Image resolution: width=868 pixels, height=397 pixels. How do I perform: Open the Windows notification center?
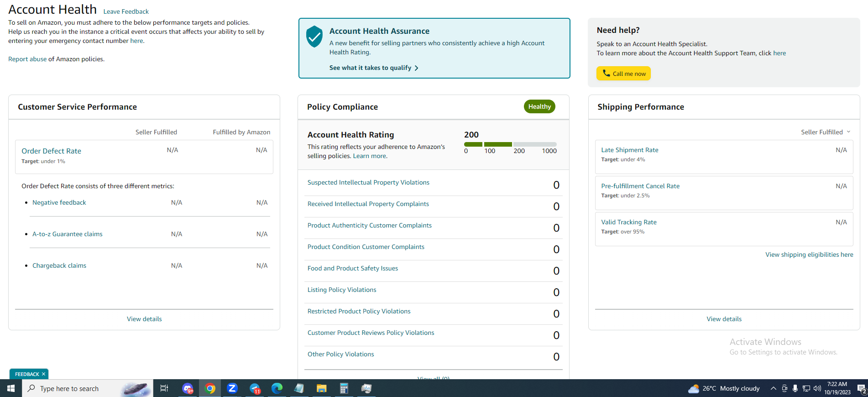(861, 388)
